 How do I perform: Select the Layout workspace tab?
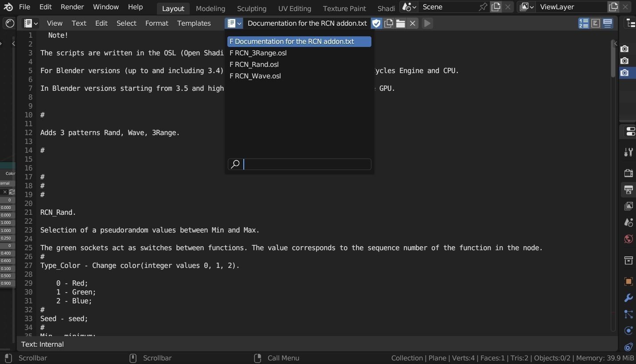pyautogui.click(x=173, y=8)
